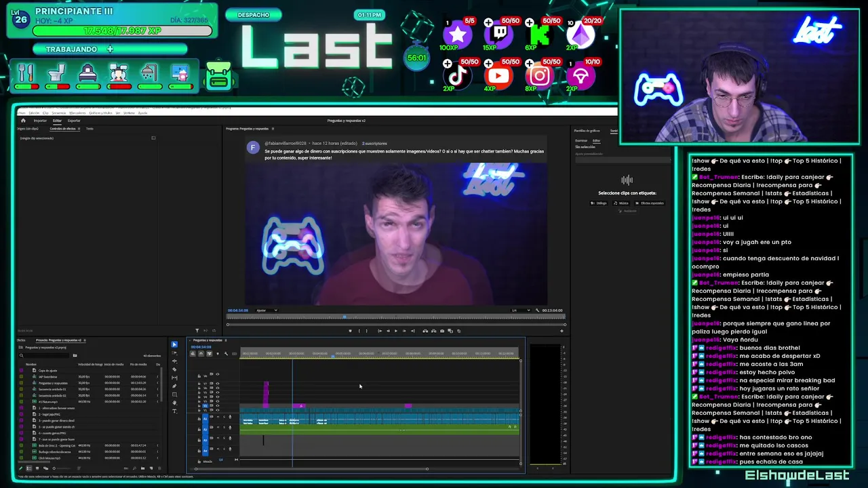Click the timeline display settings wrench
Screen dimensions: 868x488
(x=226, y=354)
